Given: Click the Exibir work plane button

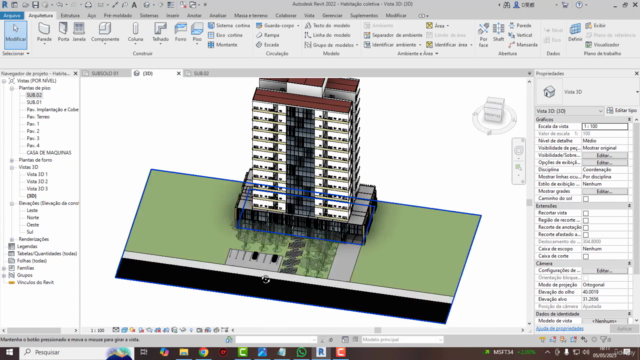Looking at the screenshot, I should pos(596,25).
